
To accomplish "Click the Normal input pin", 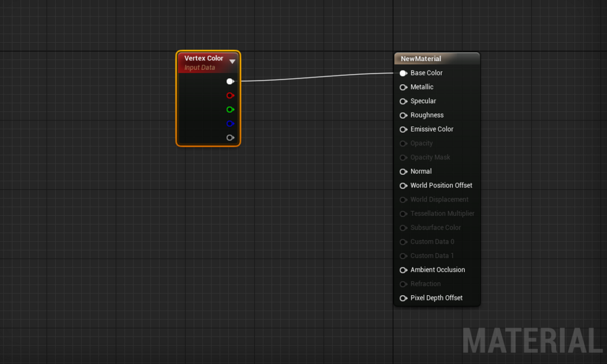I will pos(403,171).
